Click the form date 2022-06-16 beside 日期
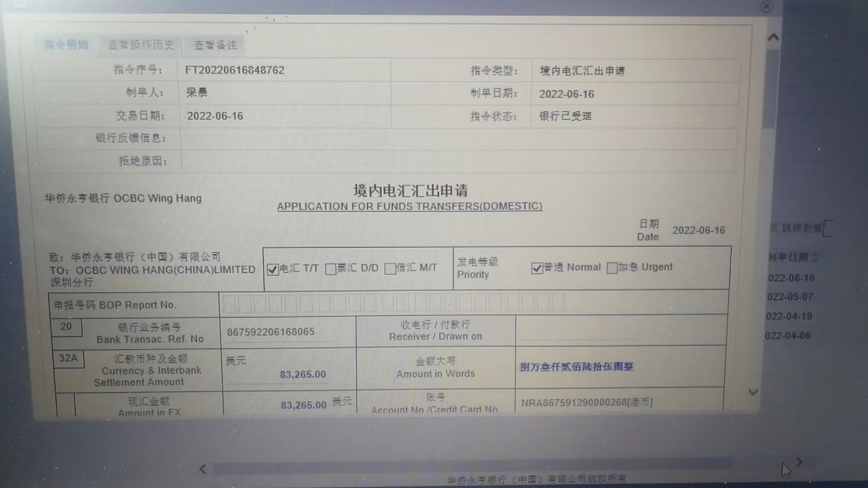 pyautogui.click(x=698, y=230)
